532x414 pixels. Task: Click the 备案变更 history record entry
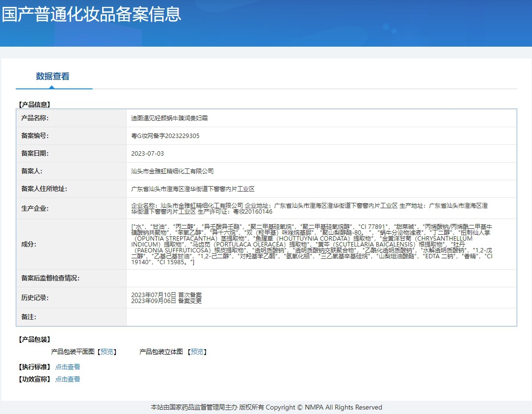(x=166, y=301)
